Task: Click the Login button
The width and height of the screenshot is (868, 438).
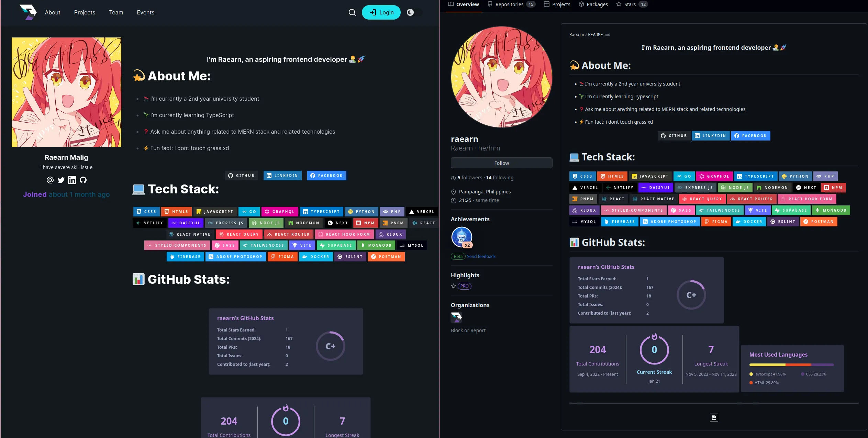Action: [x=381, y=12]
